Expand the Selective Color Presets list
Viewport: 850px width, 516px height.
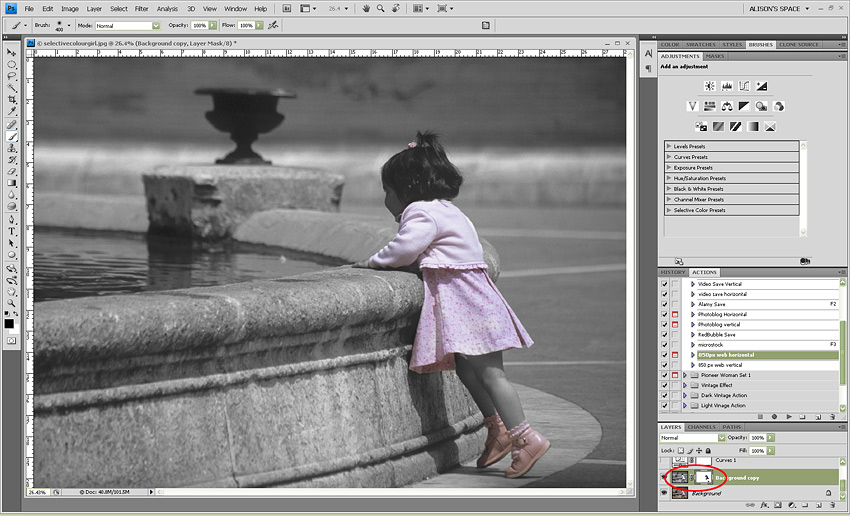pos(669,210)
